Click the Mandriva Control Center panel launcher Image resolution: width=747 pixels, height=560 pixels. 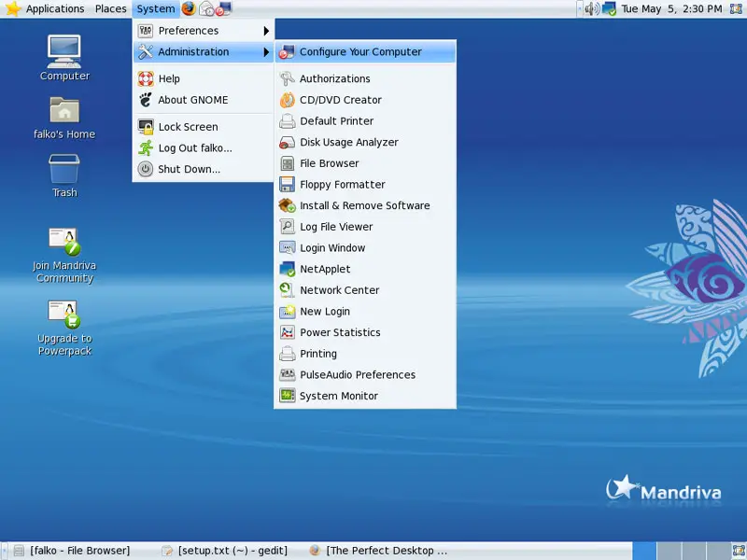(223, 8)
